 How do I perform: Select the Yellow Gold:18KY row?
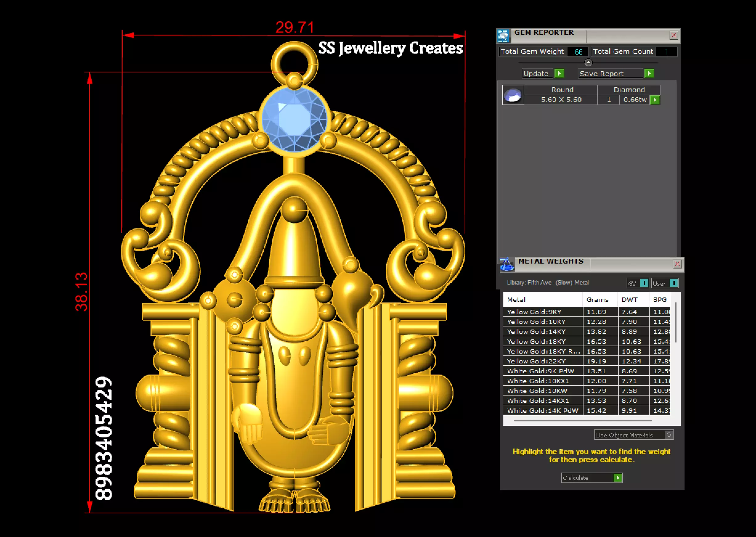point(587,341)
